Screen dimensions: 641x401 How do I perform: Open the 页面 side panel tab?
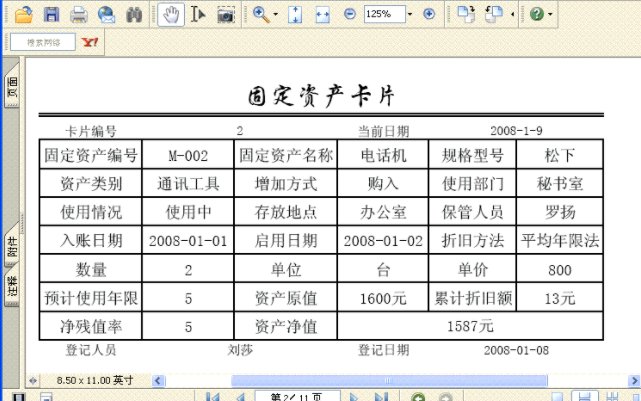coord(12,87)
